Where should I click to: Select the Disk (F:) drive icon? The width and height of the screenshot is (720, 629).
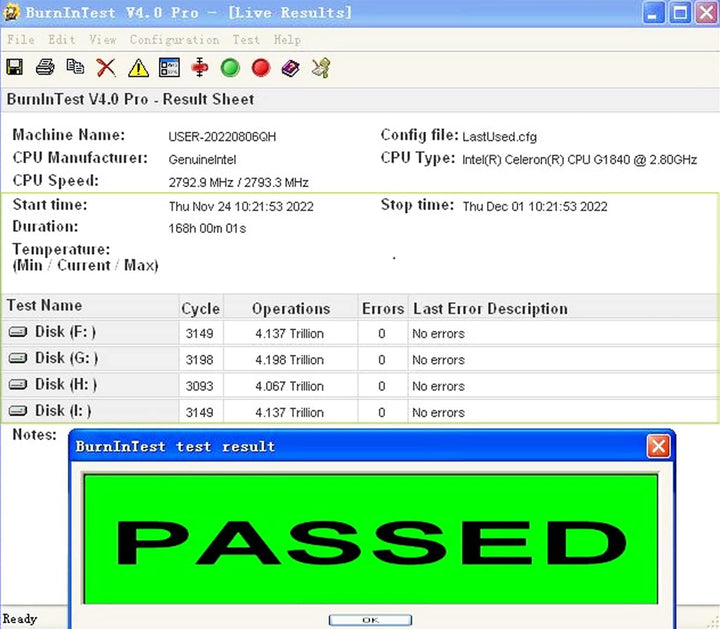coord(18,331)
